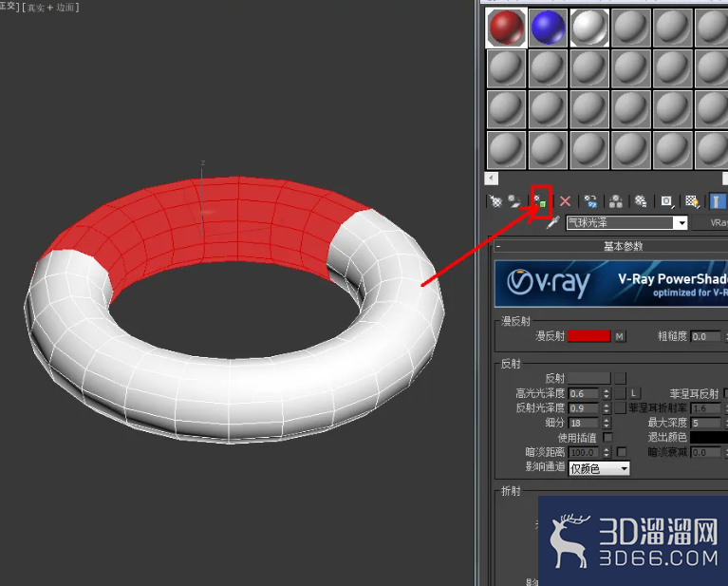Viewport: 728px width, 586px height.
Task: Enable the checkbox beside 暗淡距离
Action: tap(622, 452)
